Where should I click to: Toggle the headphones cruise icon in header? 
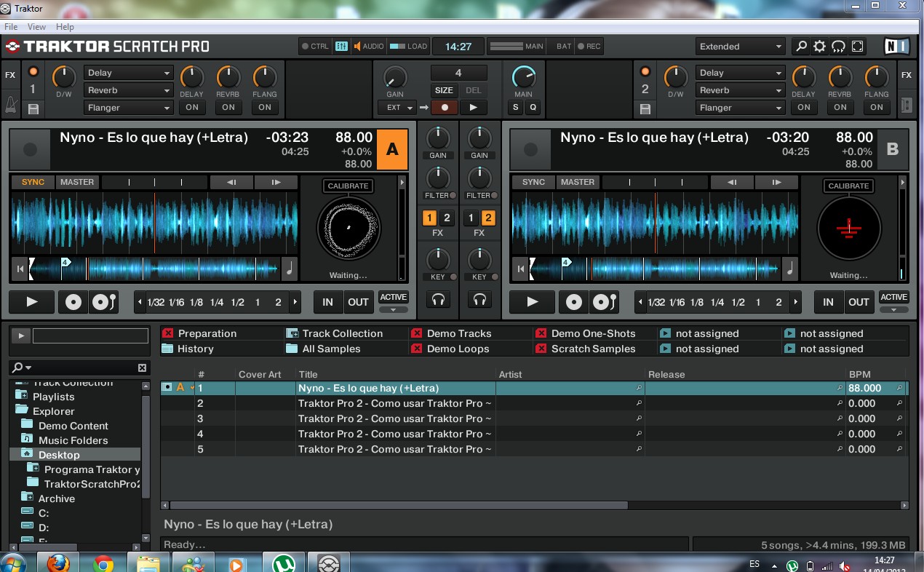(839, 47)
